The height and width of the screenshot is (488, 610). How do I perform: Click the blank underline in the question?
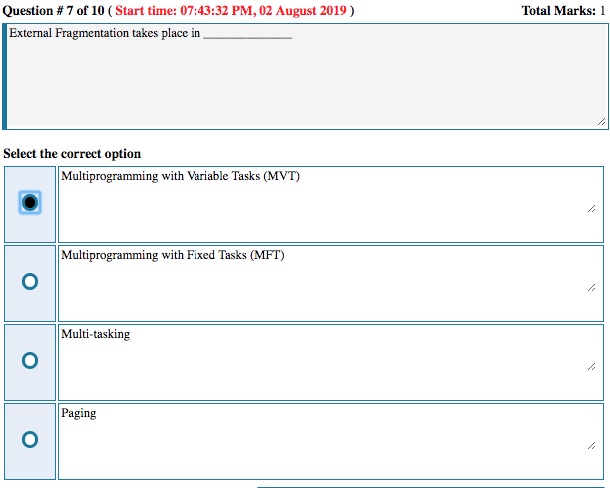tap(247, 35)
